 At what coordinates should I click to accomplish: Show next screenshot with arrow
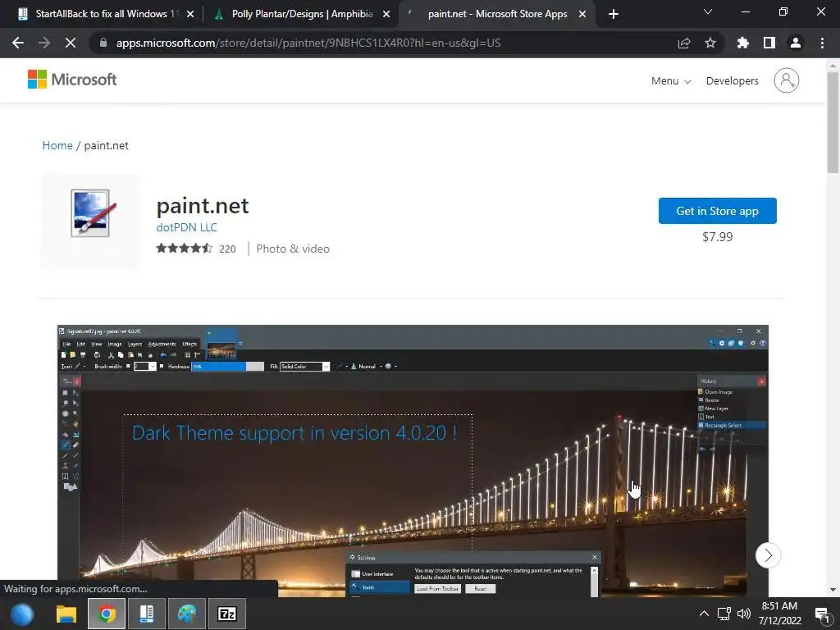[768, 555]
